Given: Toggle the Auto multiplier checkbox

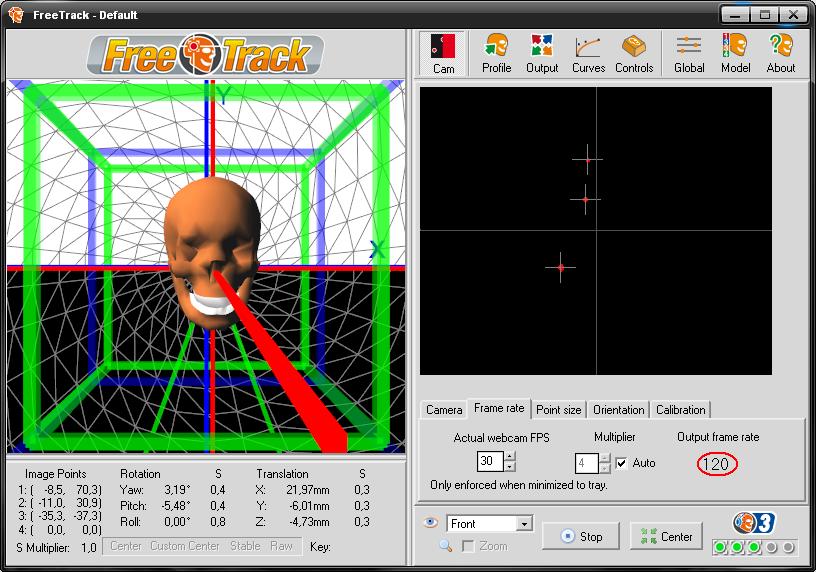Looking at the screenshot, I should (621, 463).
